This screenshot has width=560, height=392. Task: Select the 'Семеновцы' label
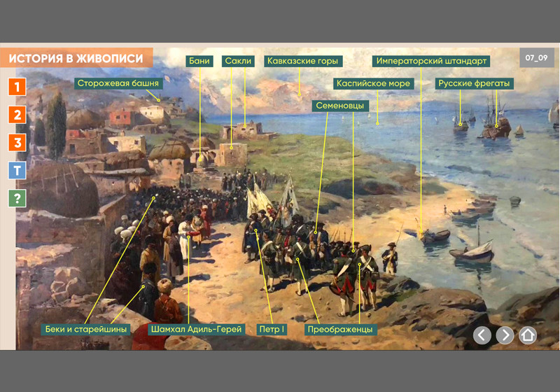pos(339,106)
